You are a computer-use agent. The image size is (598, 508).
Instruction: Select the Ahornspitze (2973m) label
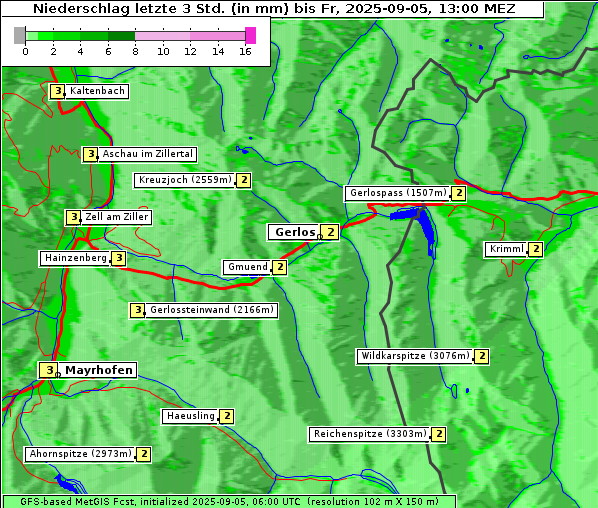click(x=80, y=454)
